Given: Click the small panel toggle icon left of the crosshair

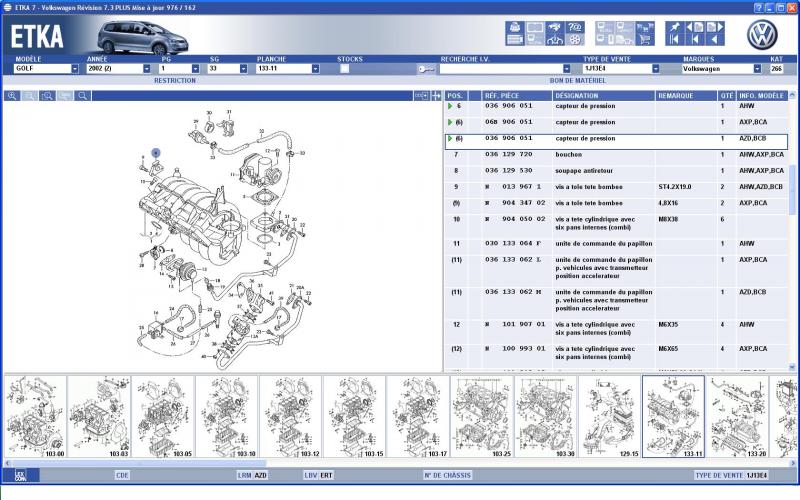Looking at the screenshot, I should [421, 95].
